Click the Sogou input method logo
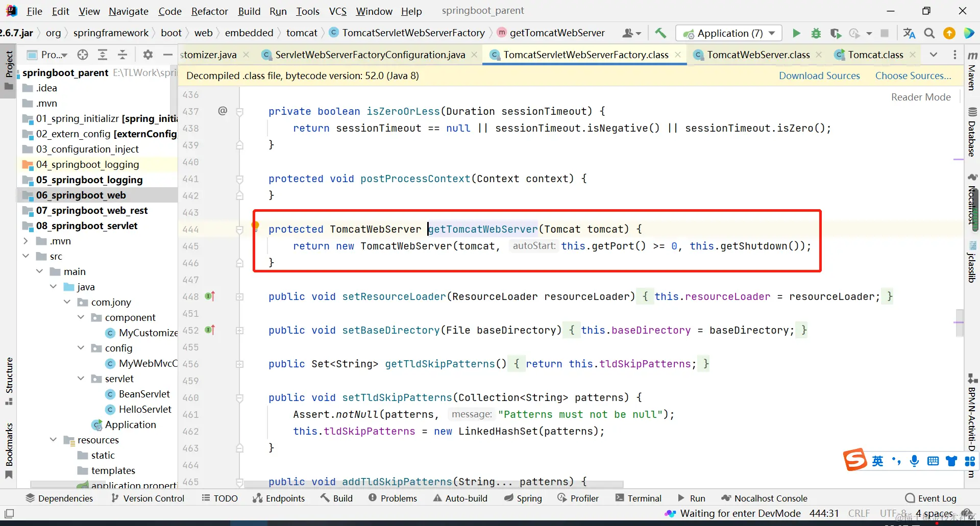 tap(855, 460)
